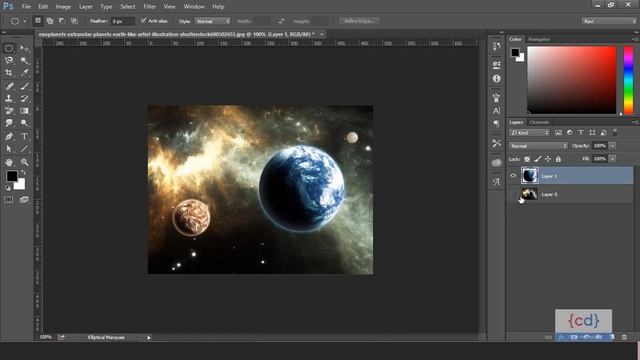Change screen mode
Viewport: 640px width, 360px height.
pyautogui.click(x=24, y=200)
